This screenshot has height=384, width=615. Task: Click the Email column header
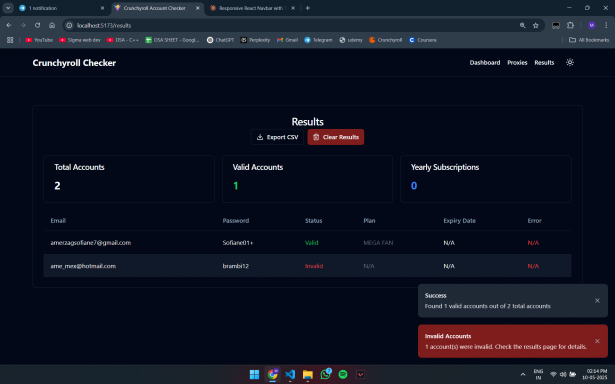tap(58, 221)
